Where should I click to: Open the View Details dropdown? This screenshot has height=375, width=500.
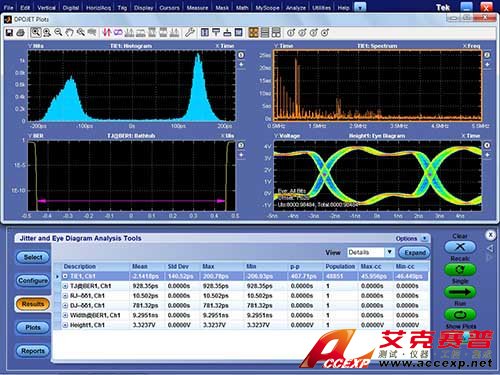389,252
